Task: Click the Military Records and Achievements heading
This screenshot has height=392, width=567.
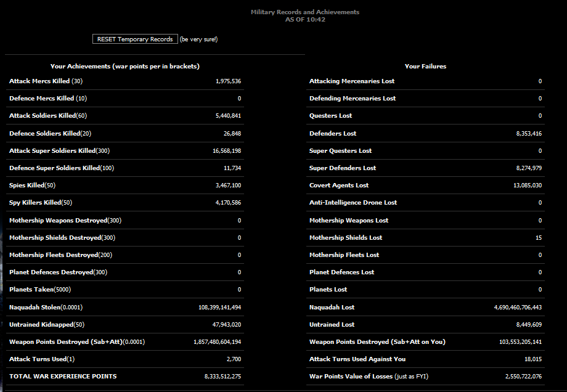Action: click(x=304, y=12)
